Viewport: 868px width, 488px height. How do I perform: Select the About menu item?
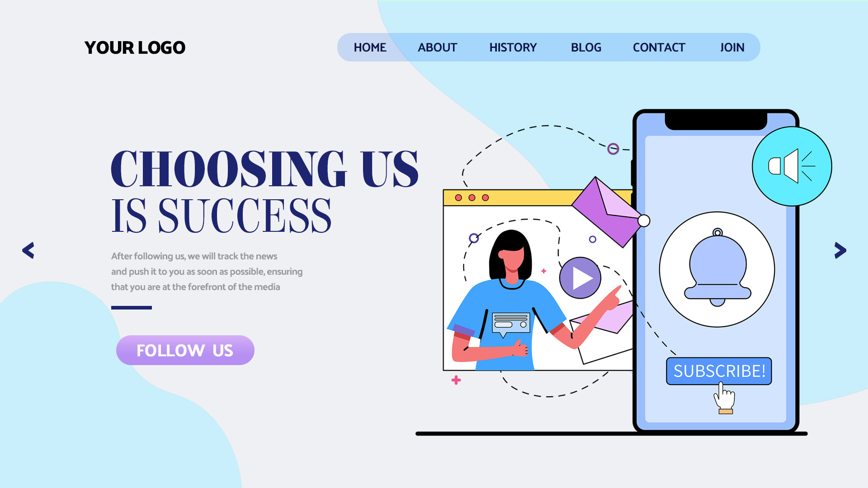[437, 47]
